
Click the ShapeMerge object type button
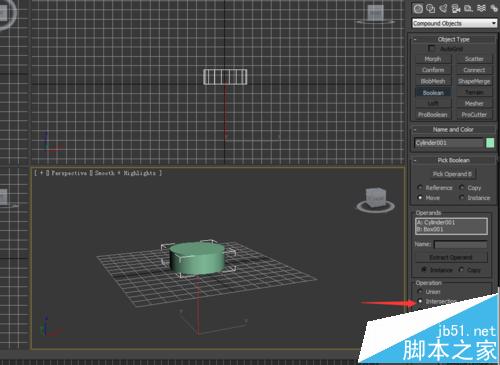coord(474,81)
